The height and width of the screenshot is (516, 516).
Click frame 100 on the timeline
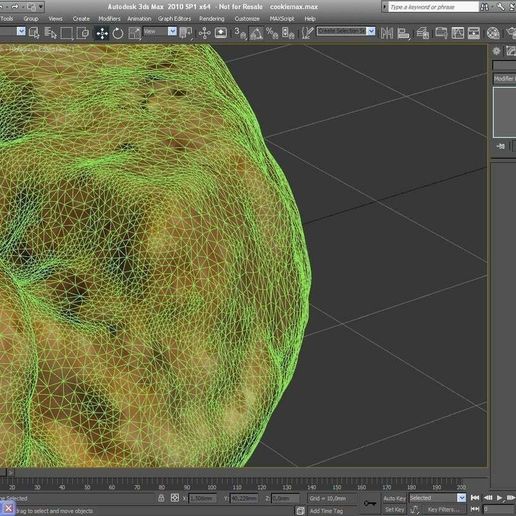[212, 487]
